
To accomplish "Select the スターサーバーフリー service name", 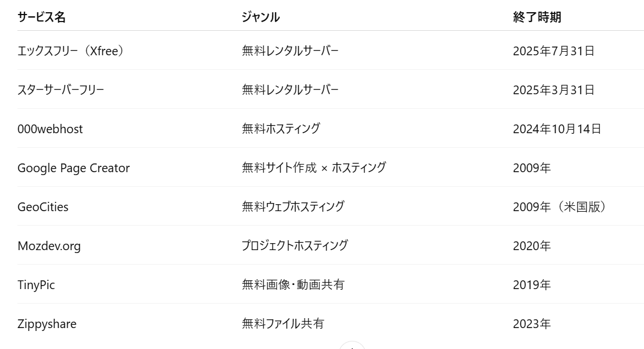I will click(61, 90).
